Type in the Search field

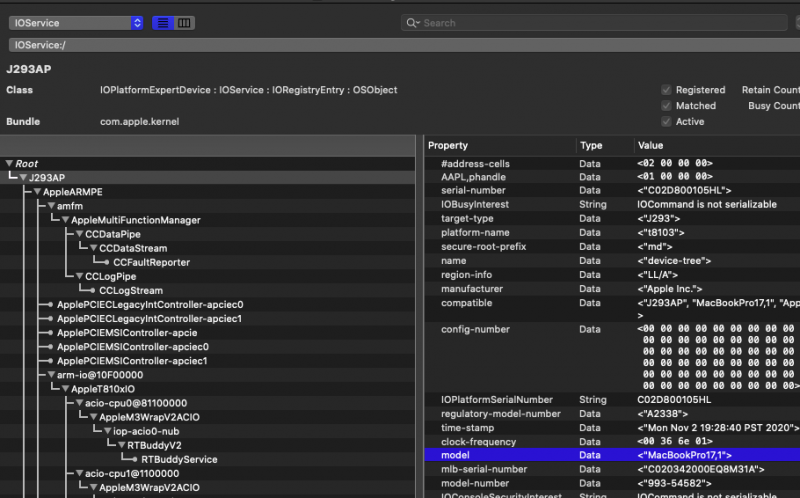coord(600,23)
